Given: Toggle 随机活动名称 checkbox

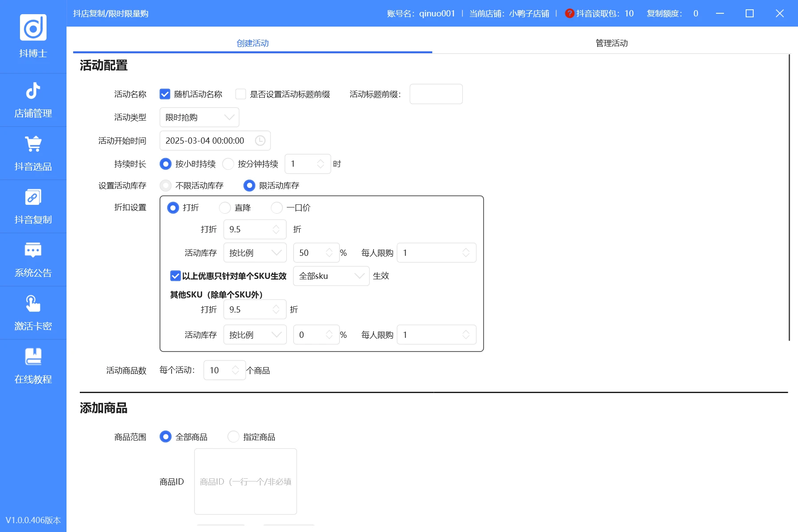Looking at the screenshot, I should [x=165, y=94].
